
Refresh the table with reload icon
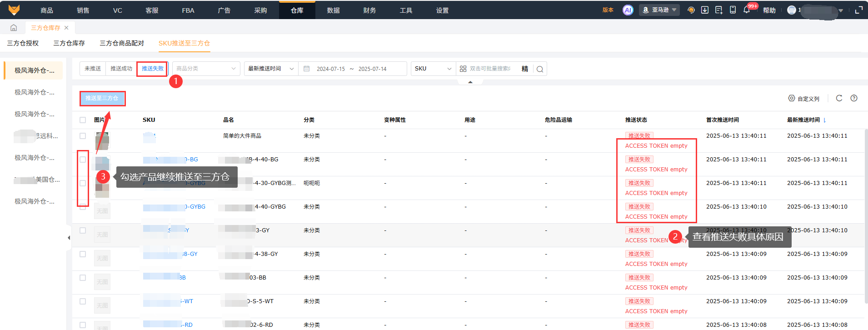point(839,98)
